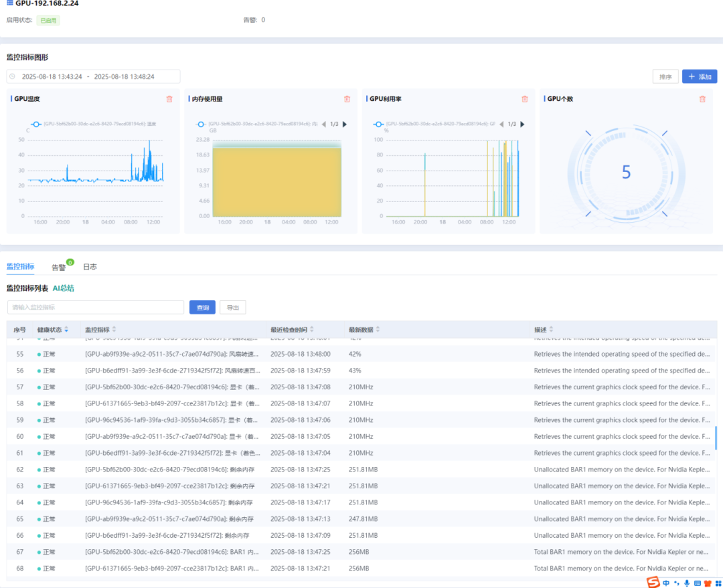The image size is (723, 588).
Task: Delete the GPU个数 gauge card
Action: pos(702,99)
